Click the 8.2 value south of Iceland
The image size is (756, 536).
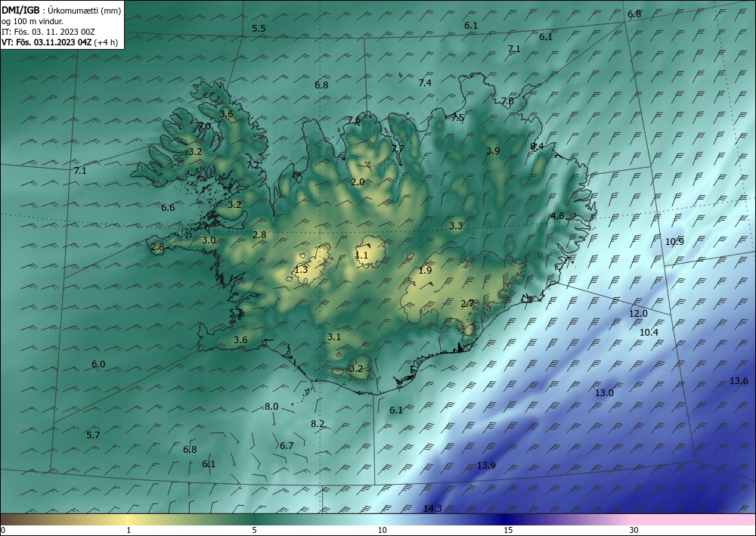318,424
